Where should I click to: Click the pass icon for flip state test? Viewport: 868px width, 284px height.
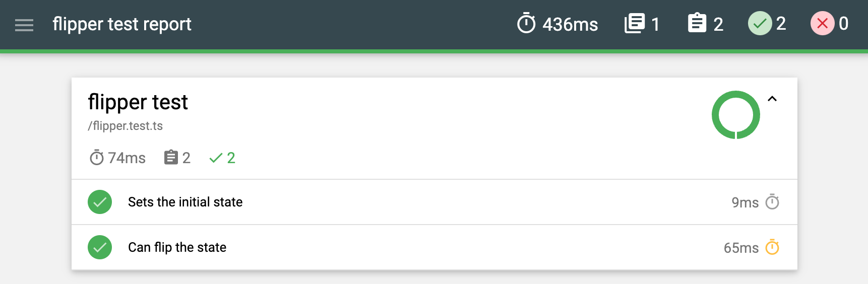100,247
